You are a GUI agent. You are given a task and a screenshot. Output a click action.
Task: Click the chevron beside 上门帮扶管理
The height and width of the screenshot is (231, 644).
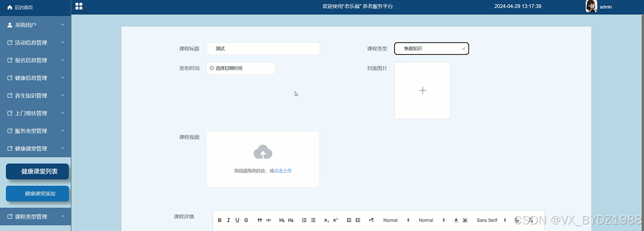(x=63, y=113)
